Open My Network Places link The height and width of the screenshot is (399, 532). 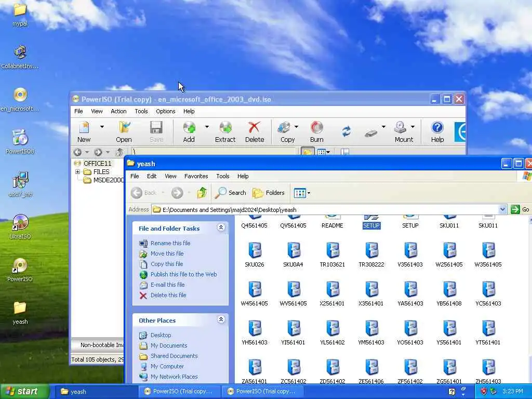click(174, 377)
